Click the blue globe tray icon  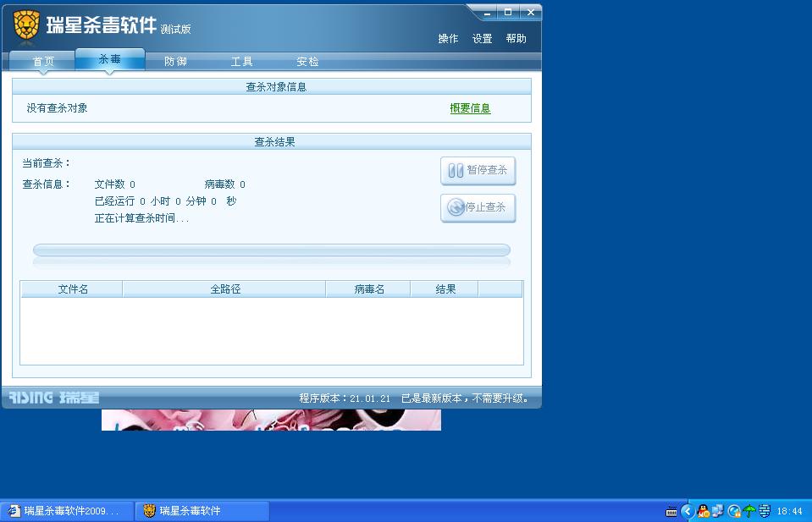point(733,512)
